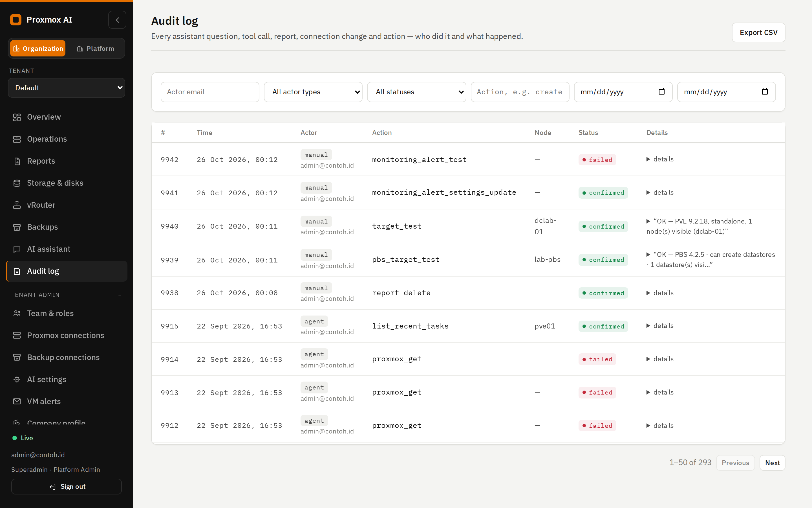Viewport: 812px width, 508px height.
Task: Open the All statuses dropdown
Action: pos(416,92)
